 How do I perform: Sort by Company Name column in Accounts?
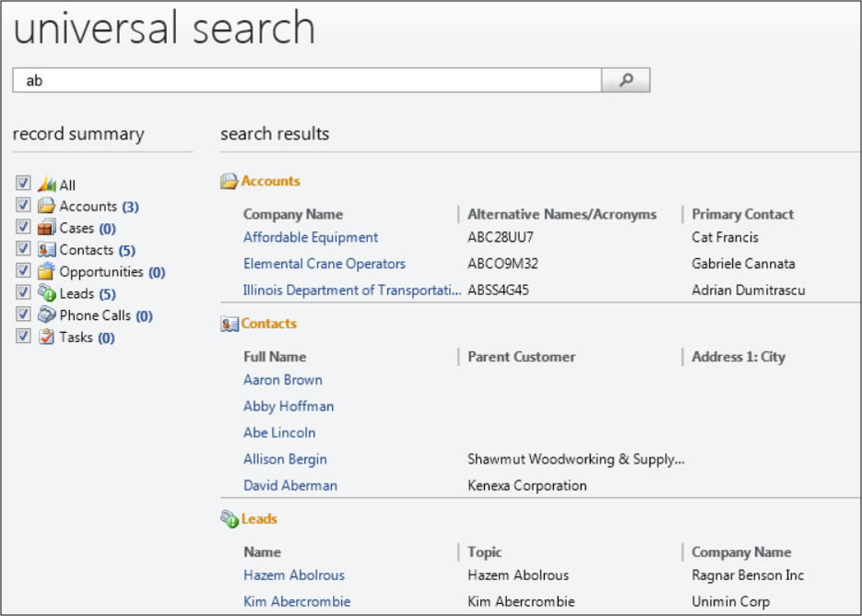tap(293, 215)
